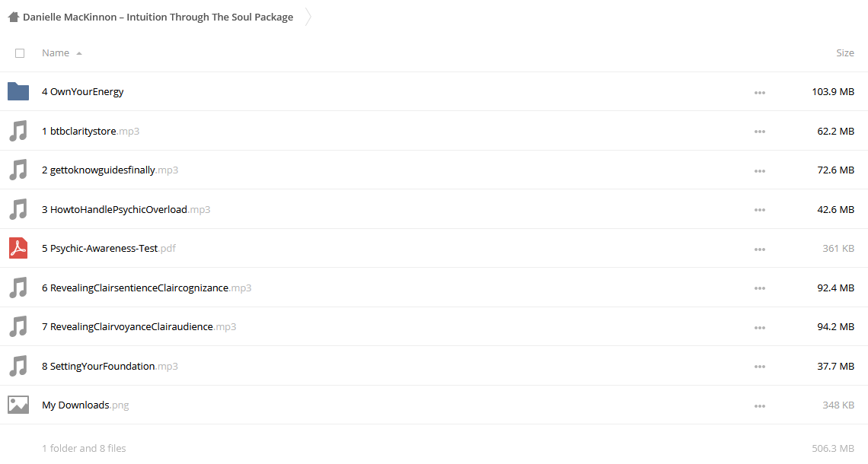Image resolution: width=868 pixels, height=464 pixels.
Task: Click the breadcrumb chevron separator
Action: tap(308, 17)
